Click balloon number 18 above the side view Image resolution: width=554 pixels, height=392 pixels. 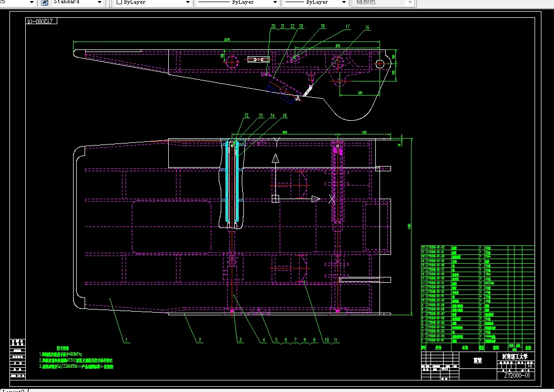point(323,26)
